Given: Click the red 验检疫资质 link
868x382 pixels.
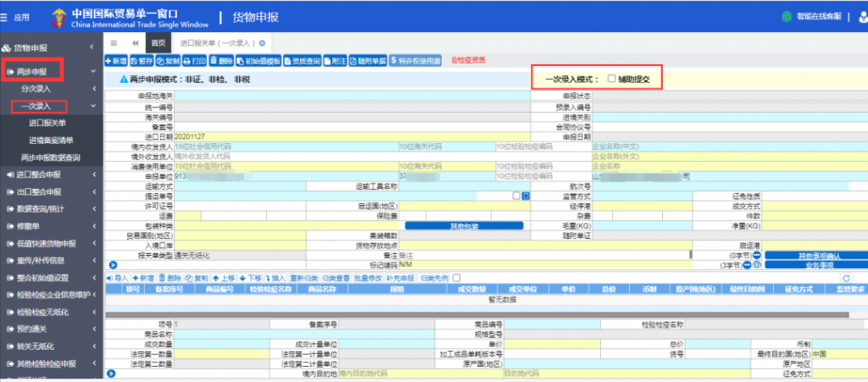Looking at the screenshot, I should [468, 61].
